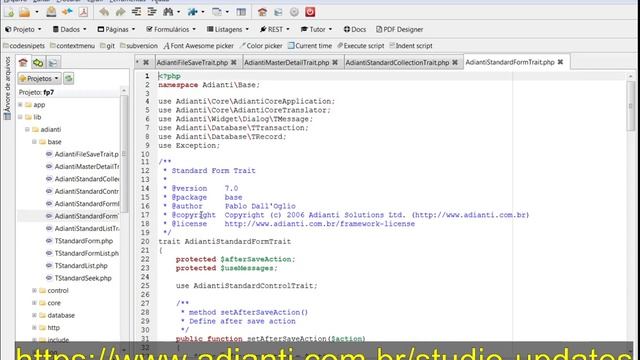This screenshot has width=640, height=360.
Task: Open the REST menu
Action: click(275, 29)
